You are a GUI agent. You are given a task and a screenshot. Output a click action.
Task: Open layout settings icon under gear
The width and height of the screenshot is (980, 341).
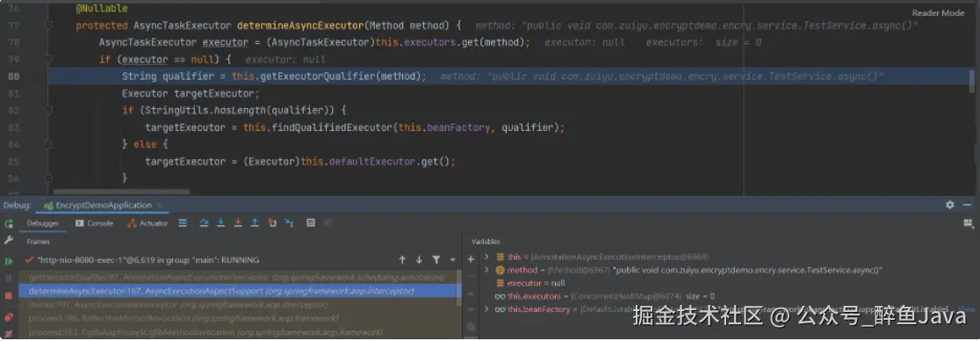click(x=968, y=223)
